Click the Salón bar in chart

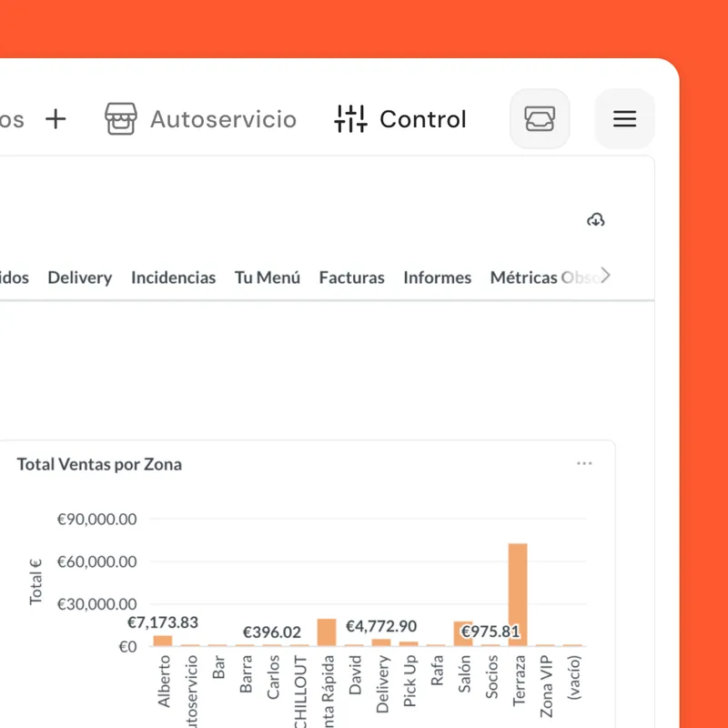tap(463, 634)
